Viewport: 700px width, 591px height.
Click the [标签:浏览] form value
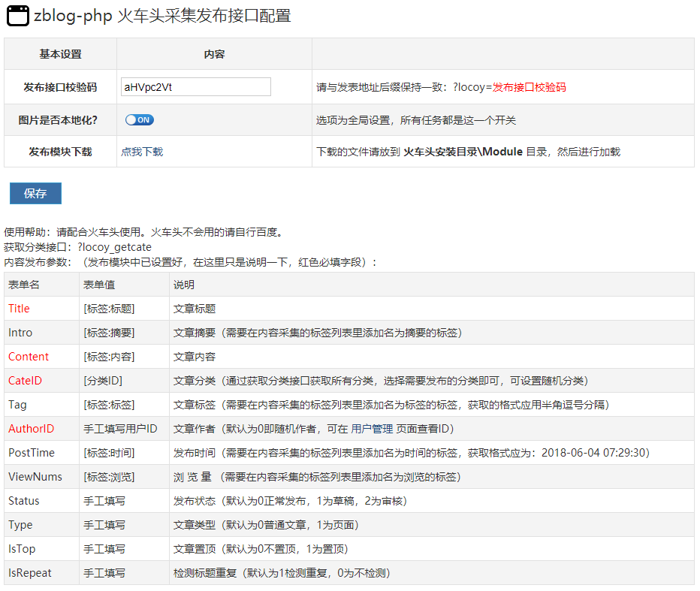(x=109, y=477)
